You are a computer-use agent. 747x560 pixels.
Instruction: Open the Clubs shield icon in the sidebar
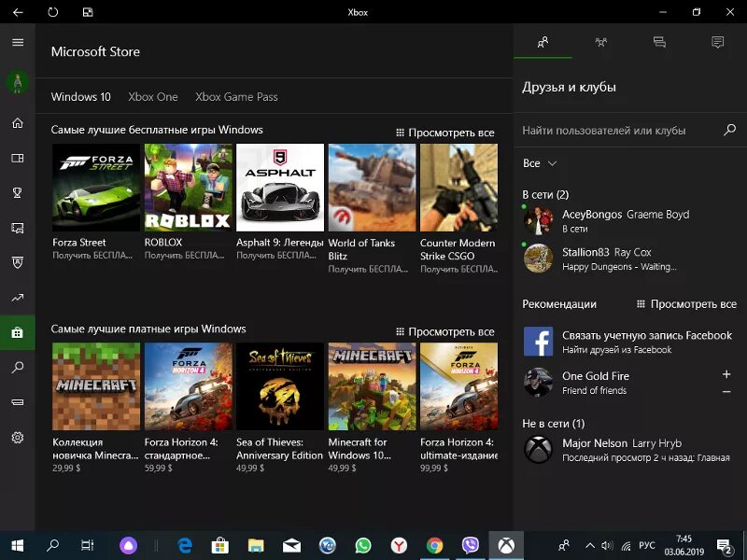click(18, 262)
